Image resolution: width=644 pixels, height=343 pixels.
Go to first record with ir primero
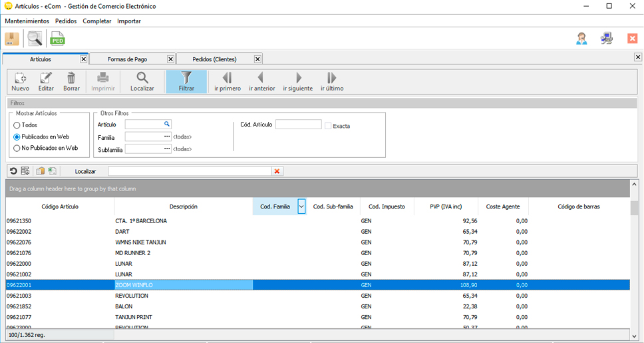pyautogui.click(x=228, y=82)
